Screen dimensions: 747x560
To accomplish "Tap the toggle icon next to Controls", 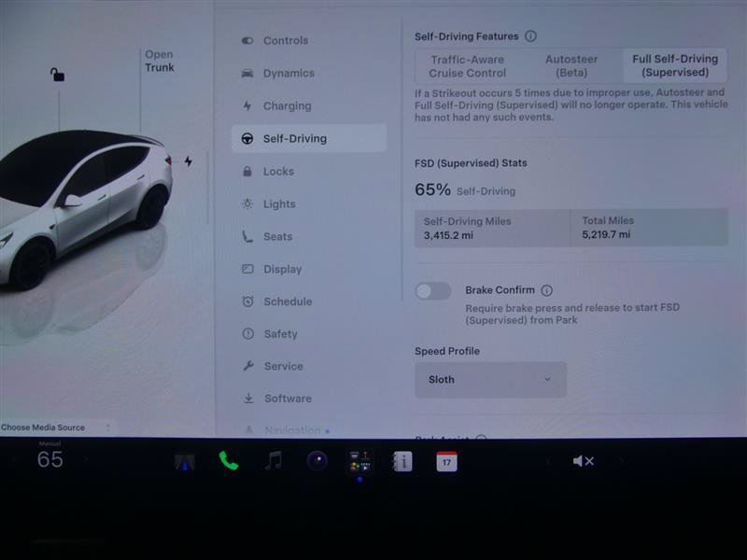I will point(247,40).
